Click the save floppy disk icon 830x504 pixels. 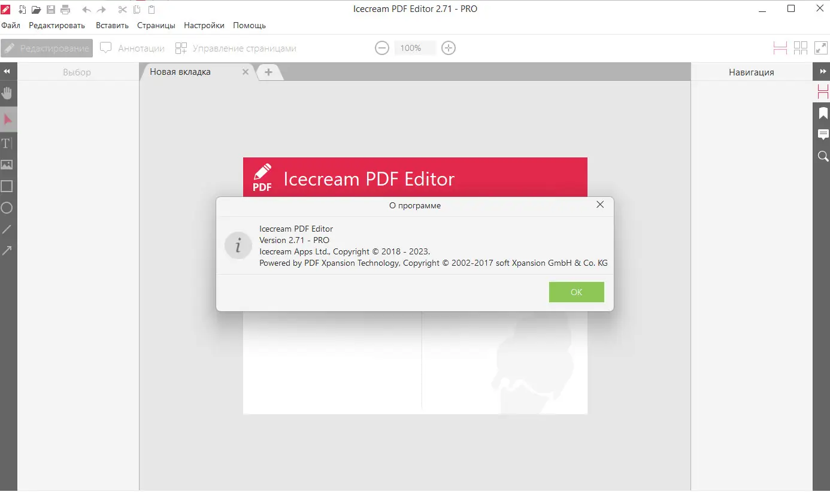click(51, 9)
